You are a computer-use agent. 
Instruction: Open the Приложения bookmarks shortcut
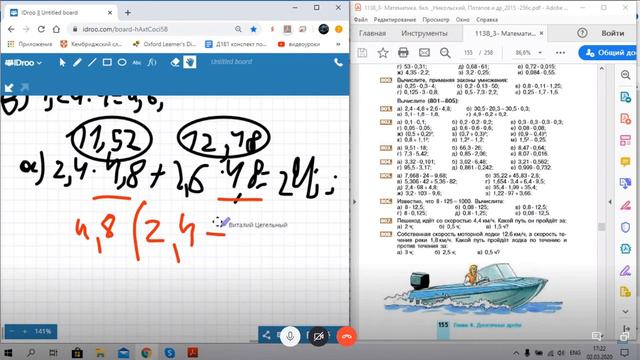point(30,44)
